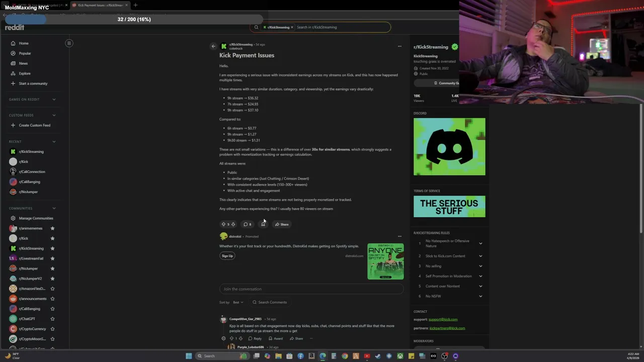The image size is (644, 362).
Task: Favorite r/CryptoCurrency with star
Action: (52, 329)
